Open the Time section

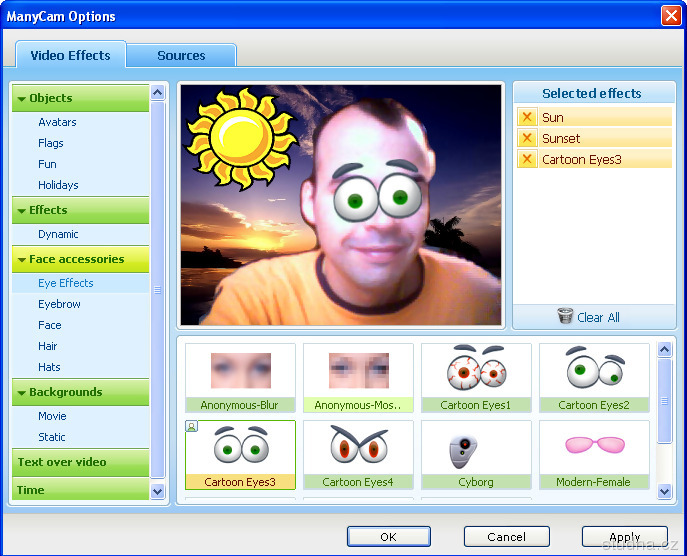tap(81, 489)
